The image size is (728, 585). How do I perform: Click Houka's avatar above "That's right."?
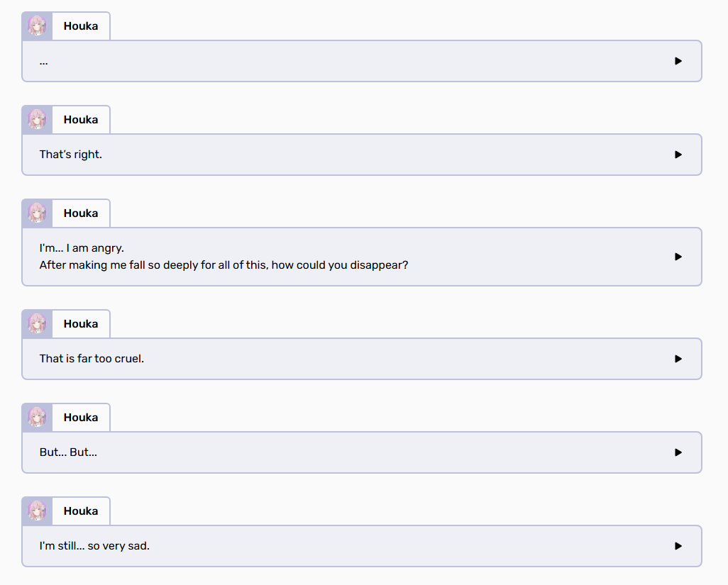pos(37,120)
